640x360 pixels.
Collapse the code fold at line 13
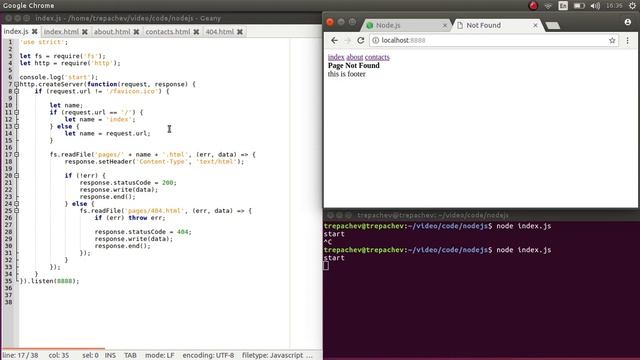[17, 126]
